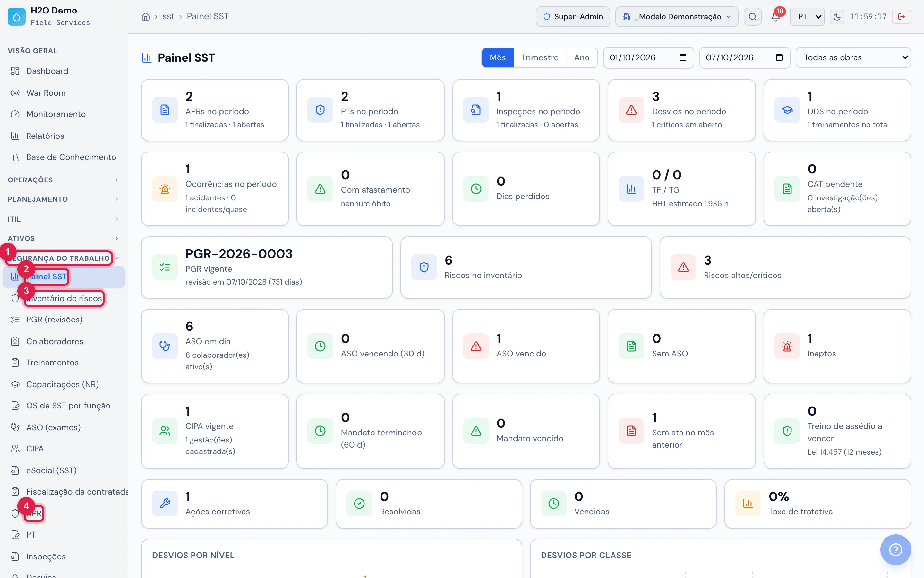
Task: Open calendar picker for end date 07/10/2026
Action: tap(779, 58)
